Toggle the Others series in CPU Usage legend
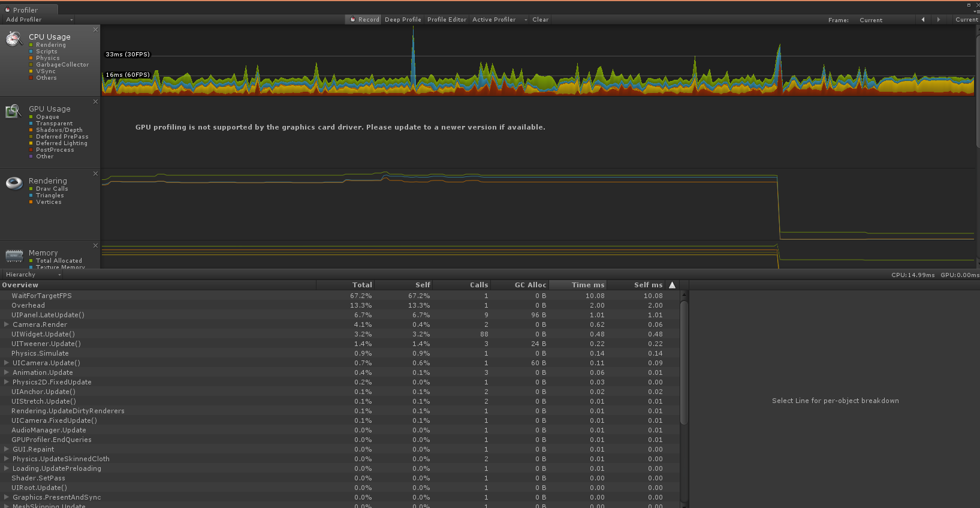This screenshot has height=508, width=980. [43, 78]
